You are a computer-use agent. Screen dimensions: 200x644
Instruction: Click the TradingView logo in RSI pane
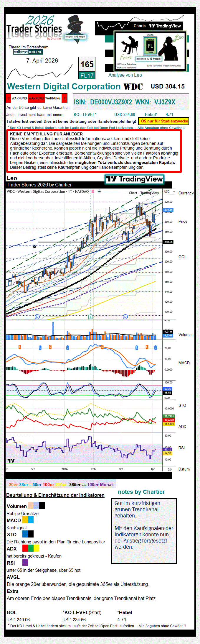point(11,461)
